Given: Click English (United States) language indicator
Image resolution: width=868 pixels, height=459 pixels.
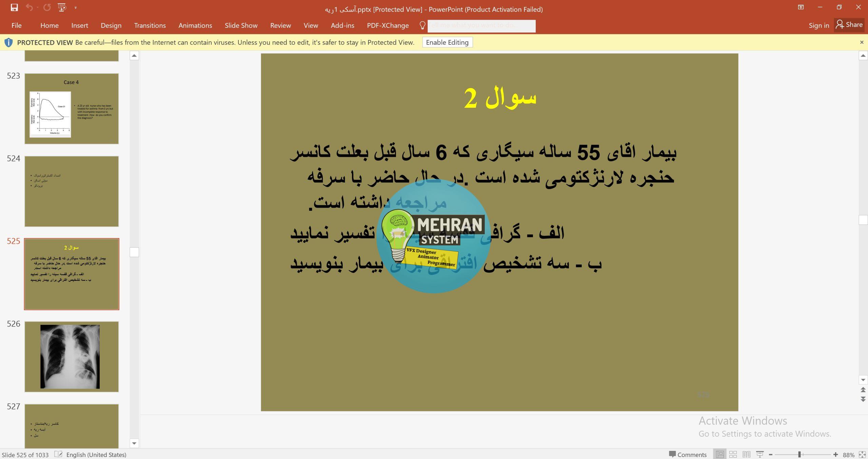Looking at the screenshot, I should coord(96,455).
